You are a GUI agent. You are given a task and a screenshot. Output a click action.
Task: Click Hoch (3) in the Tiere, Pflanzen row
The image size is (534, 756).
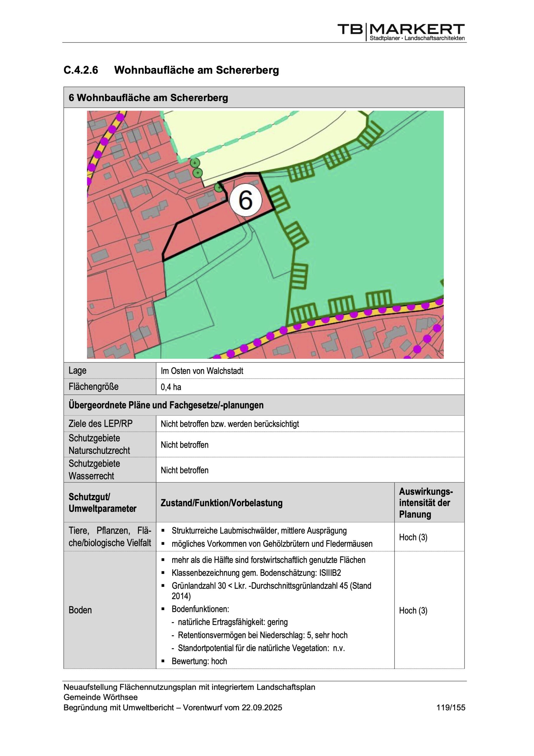[x=413, y=537]
